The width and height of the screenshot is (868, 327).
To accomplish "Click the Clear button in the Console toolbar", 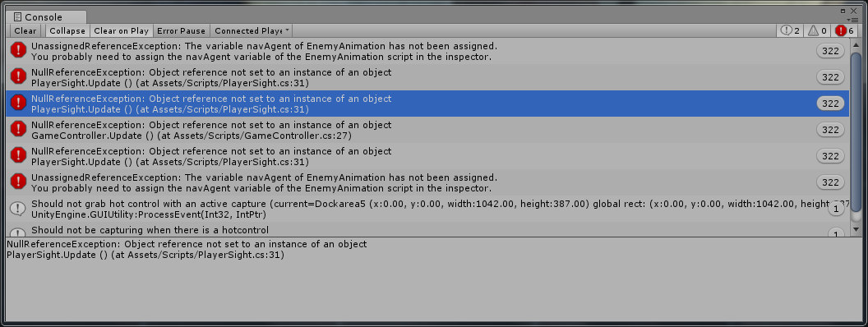I will point(25,31).
